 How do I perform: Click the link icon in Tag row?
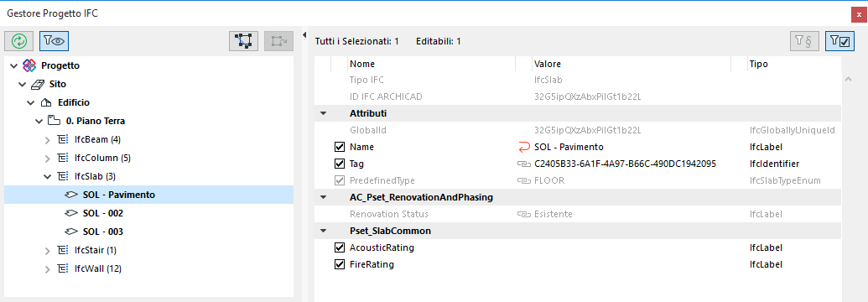point(523,164)
